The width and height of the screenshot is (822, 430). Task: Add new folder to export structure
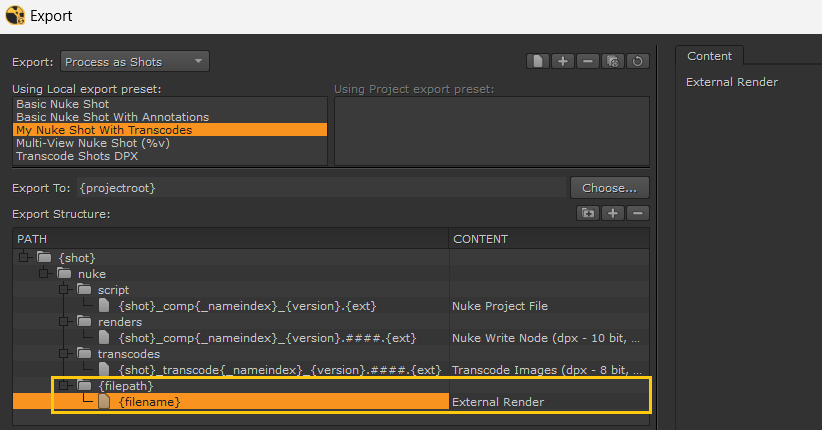coord(588,213)
